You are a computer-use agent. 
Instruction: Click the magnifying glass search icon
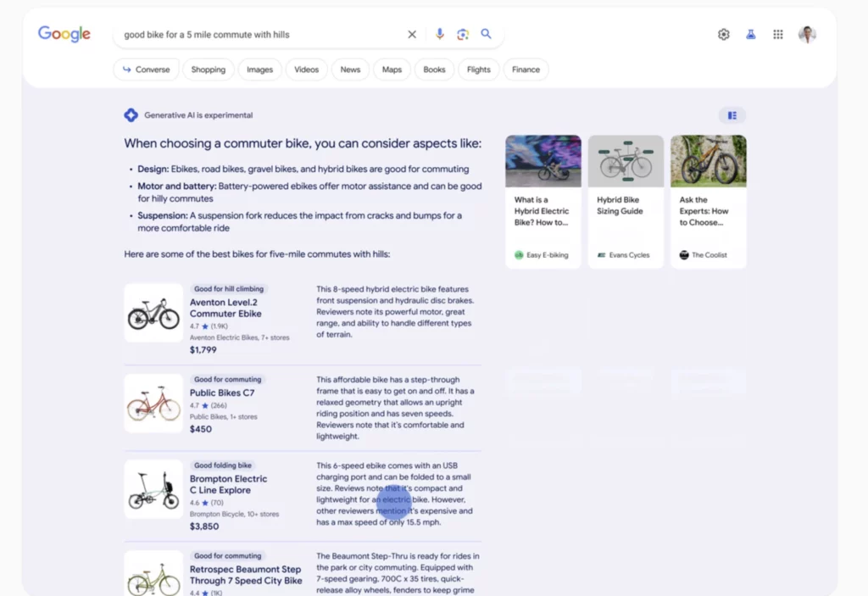[x=486, y=34]
